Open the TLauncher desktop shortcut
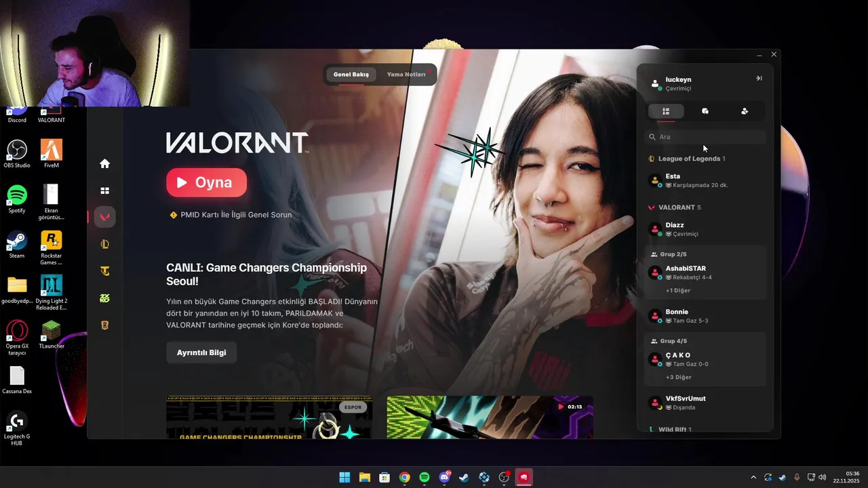This screenshot has width=868, height=488. [52, 335]
